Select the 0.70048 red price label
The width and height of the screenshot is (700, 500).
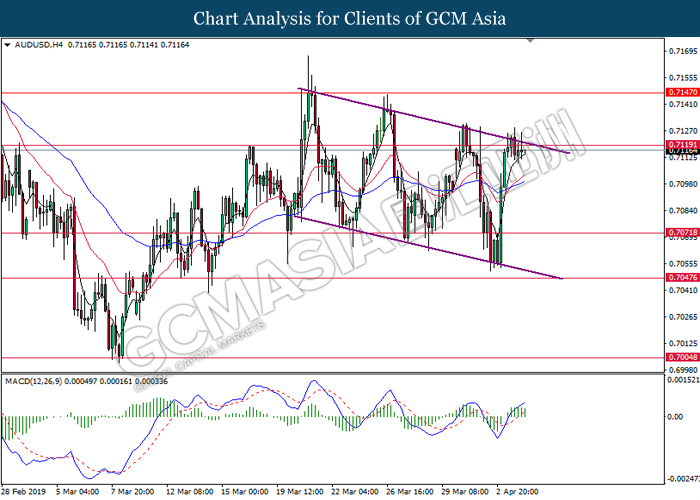(x=683, y=357)
